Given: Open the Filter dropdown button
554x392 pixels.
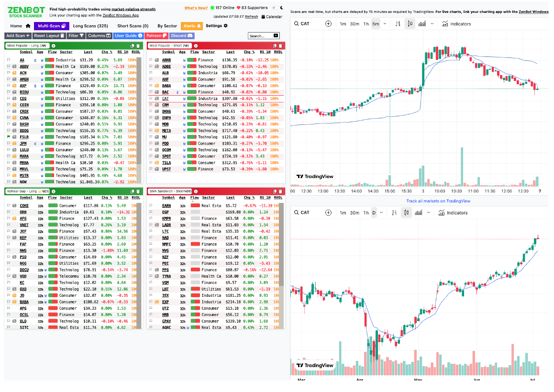Looking at the screenshot, I should click(x=76, y=36).
